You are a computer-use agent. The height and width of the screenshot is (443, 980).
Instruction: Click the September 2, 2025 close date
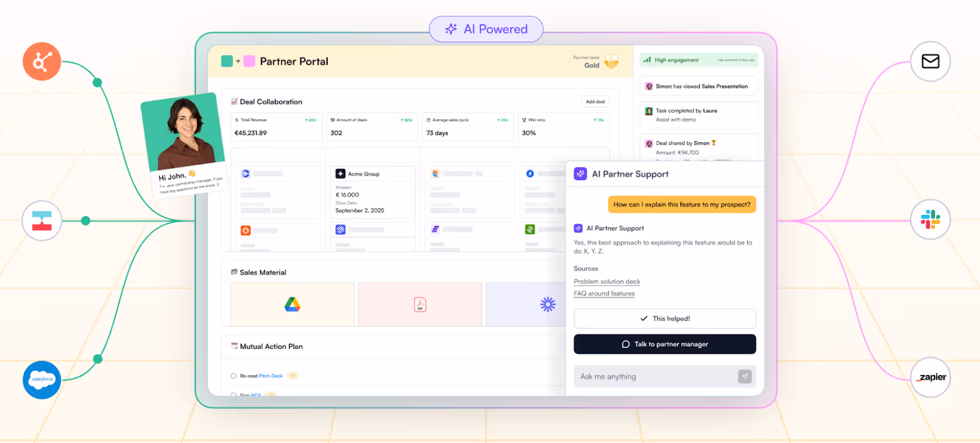(360, 210)
